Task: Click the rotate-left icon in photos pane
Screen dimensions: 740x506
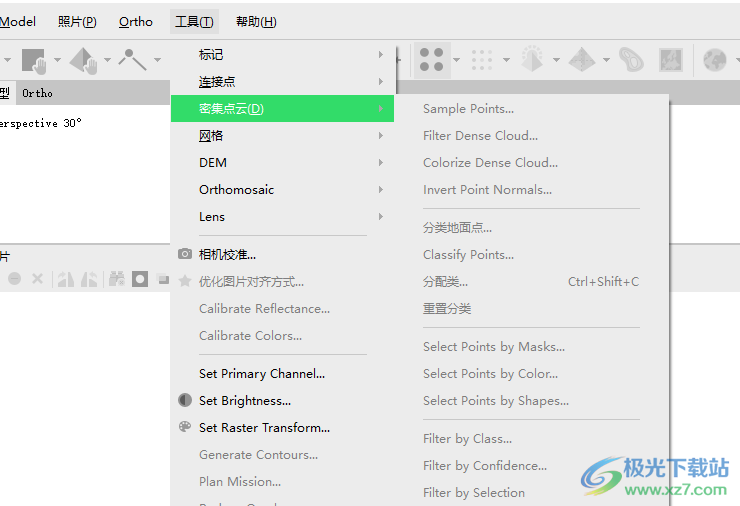Action: [66, 279]
